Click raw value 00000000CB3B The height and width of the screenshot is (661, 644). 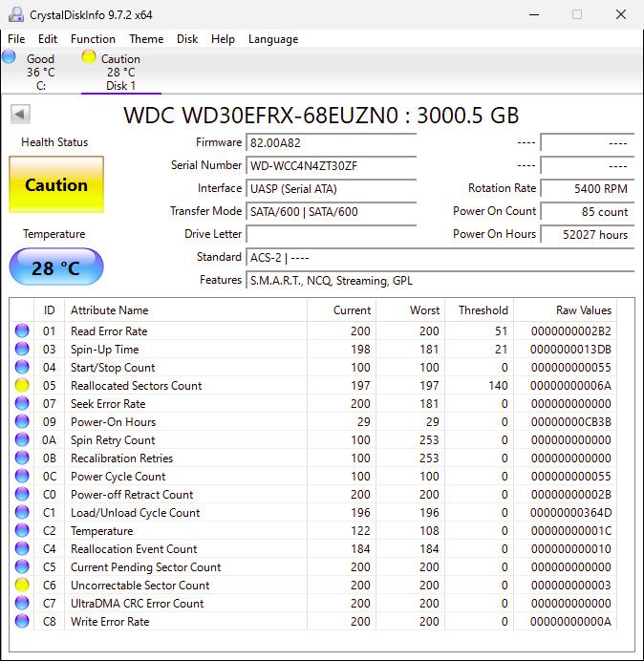tap(570, 422)
